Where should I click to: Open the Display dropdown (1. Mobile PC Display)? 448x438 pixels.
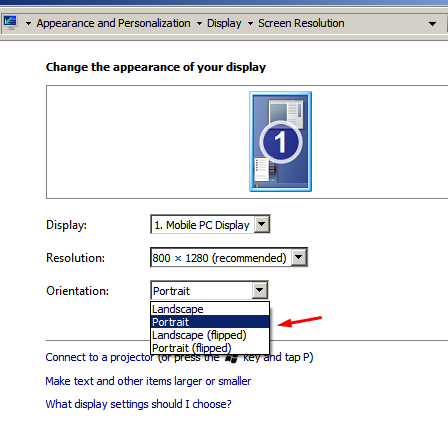click(210, 224)
